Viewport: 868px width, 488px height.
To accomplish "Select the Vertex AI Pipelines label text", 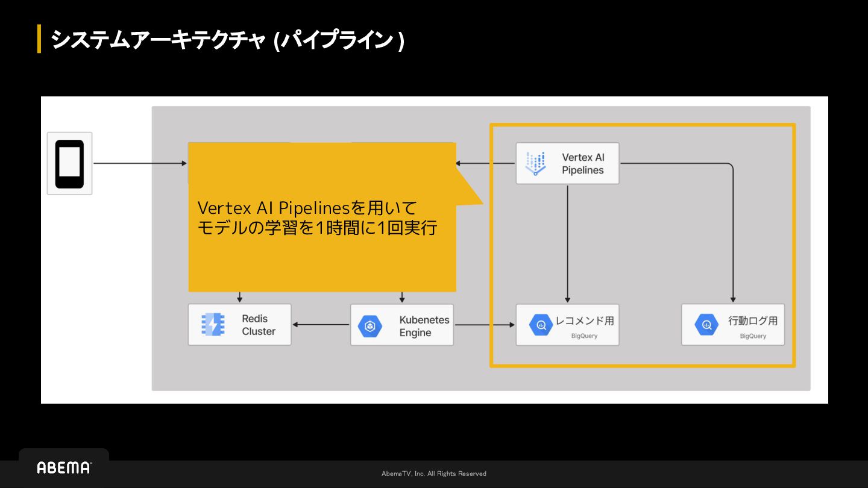I will click(583, 164).
